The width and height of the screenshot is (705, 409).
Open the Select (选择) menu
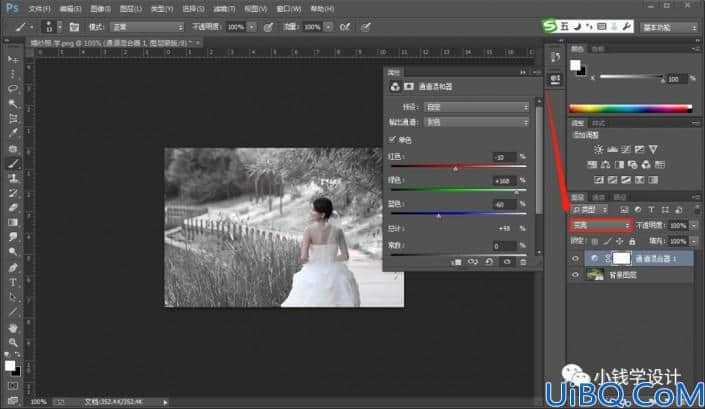point(193,9)
